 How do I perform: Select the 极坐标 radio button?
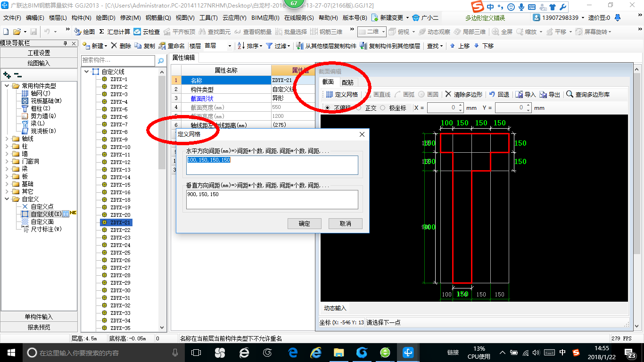click(383, 108)
